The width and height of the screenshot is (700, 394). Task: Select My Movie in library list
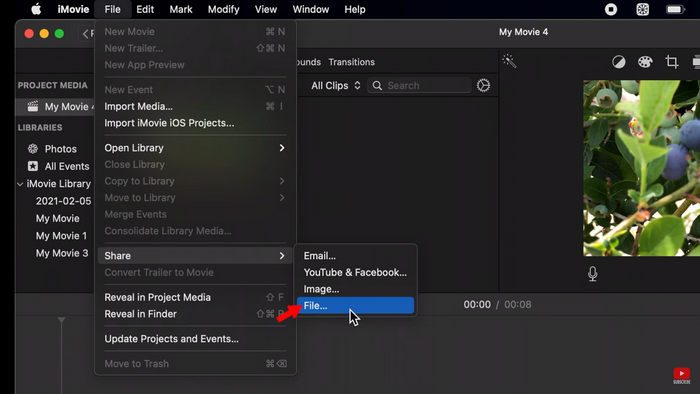tap(58, 219)
